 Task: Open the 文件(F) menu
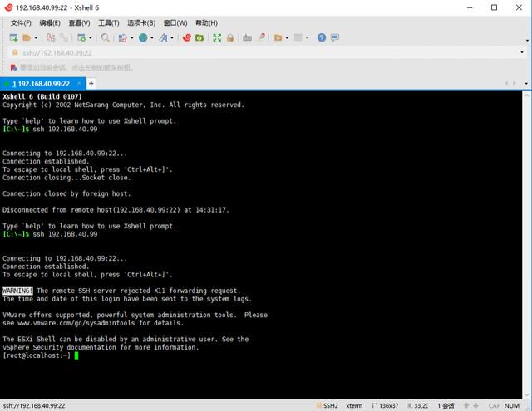point(21,23)
